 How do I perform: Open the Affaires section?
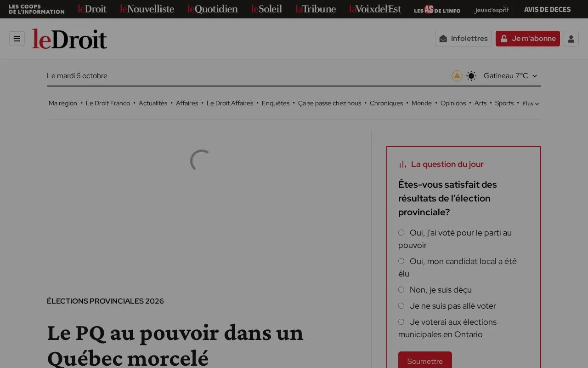click(x=187, y=103)
